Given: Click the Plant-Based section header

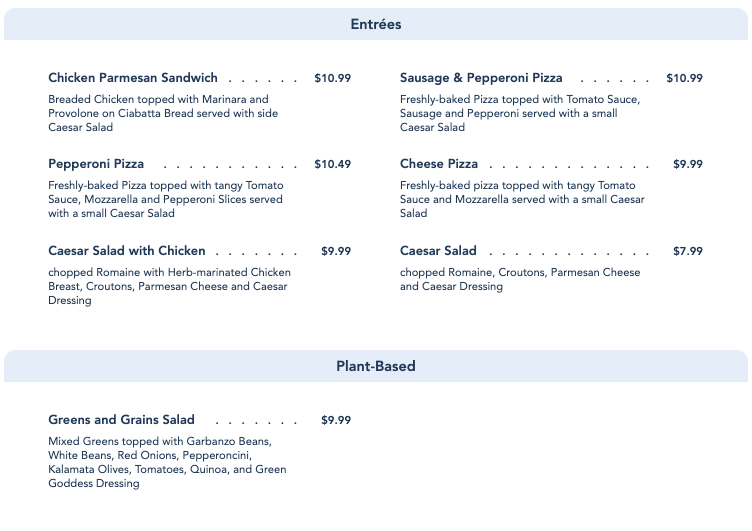Looking at the screenshot, I should click(x=376, y=366).
